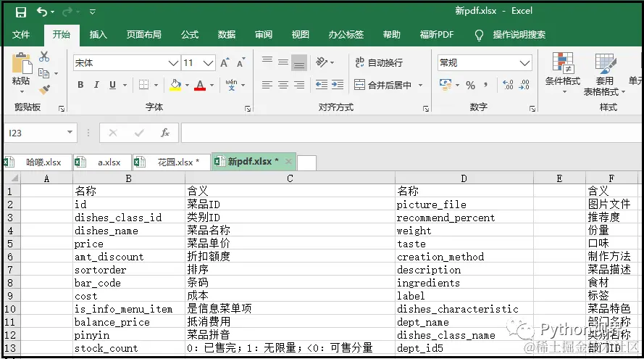Viewport: 644px width, 359px height.
Task: Click the Cut scissors icon
Action: click(44, 57)
